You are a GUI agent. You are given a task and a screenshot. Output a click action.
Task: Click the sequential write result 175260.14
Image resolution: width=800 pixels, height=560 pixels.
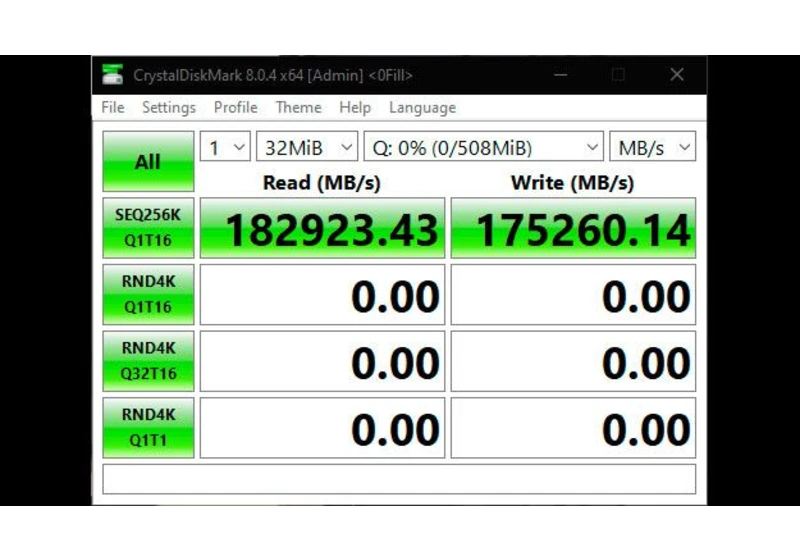[573, 228]
